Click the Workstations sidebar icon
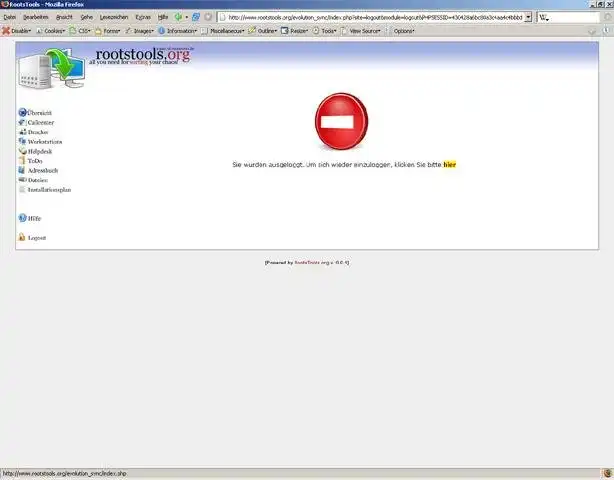 (22, 141)
